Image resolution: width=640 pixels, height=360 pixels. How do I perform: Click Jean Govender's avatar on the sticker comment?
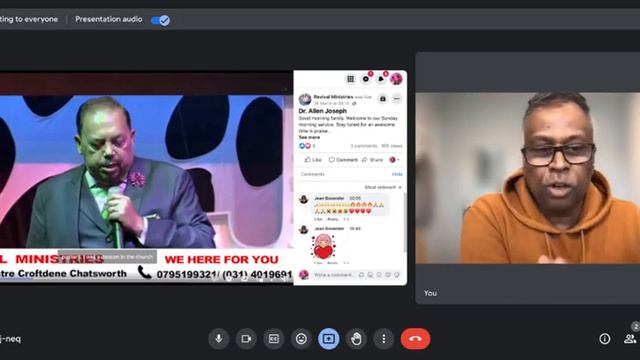tap(304, 229)
